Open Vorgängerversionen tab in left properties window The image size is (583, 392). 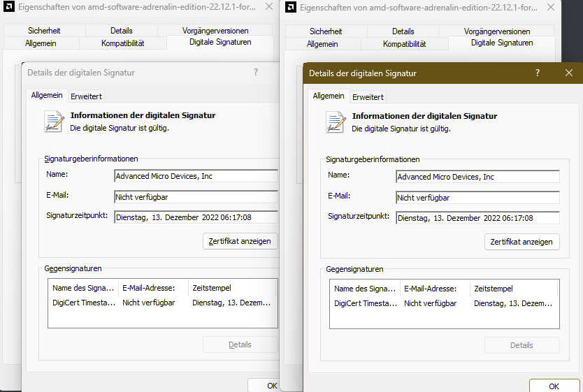(215, 31)
